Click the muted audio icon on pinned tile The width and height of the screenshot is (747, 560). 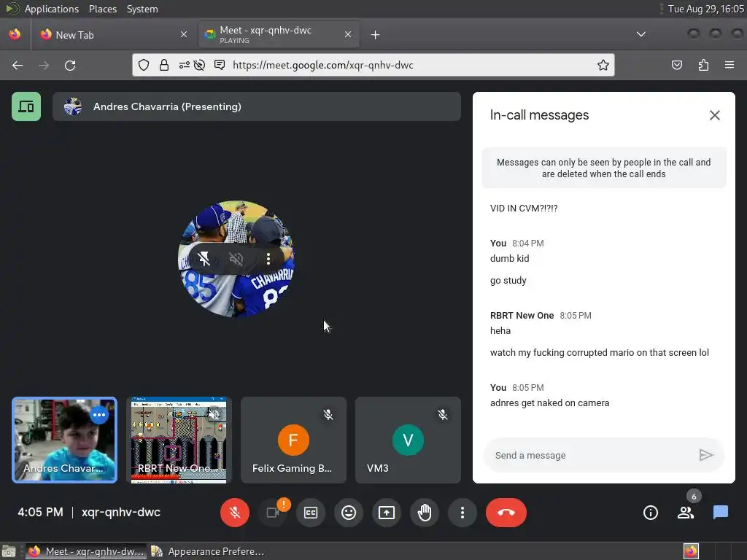[x=236, y=259]
